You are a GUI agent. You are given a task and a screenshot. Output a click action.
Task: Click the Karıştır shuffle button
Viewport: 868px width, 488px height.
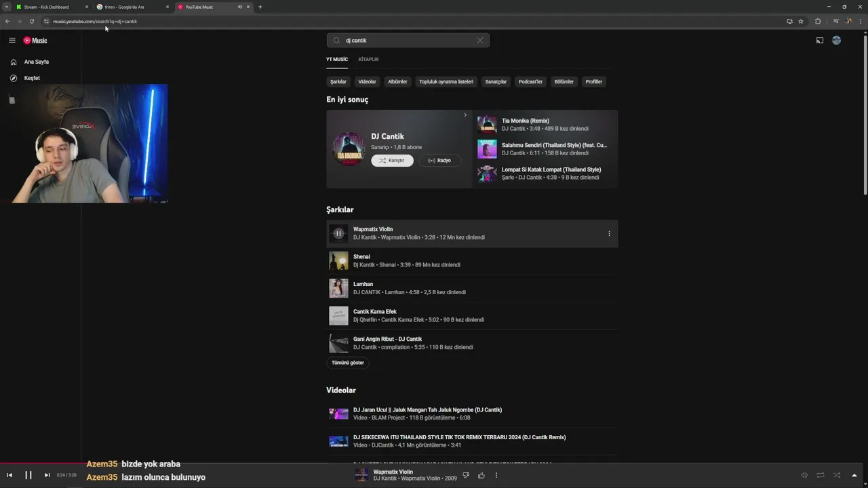click(392, 161)
